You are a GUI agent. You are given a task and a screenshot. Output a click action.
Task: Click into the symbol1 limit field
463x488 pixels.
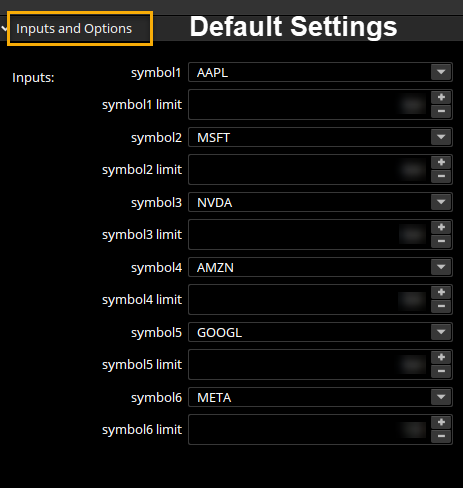(309, 105)
